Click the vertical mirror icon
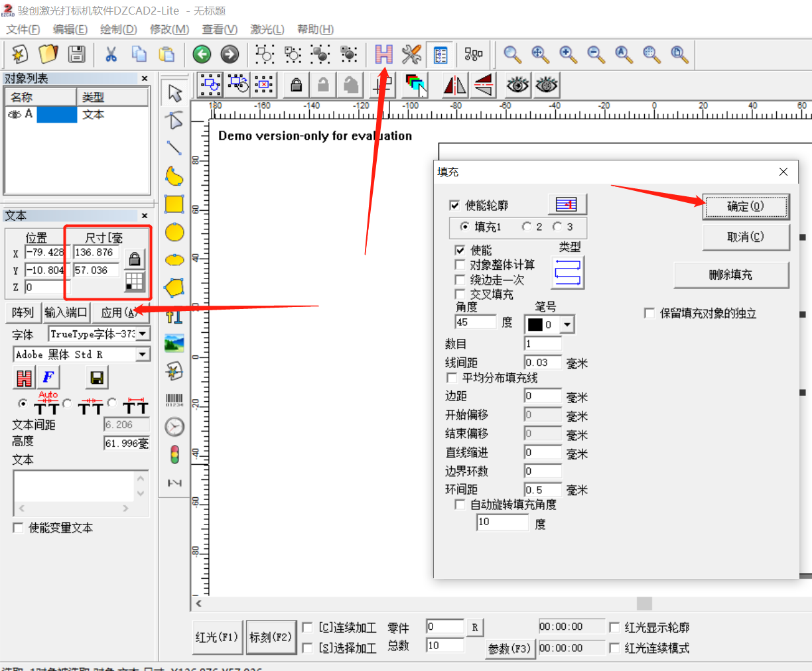The width and height of the screenshot is (812, 671). pyautogui.click(x=484, y=85)
